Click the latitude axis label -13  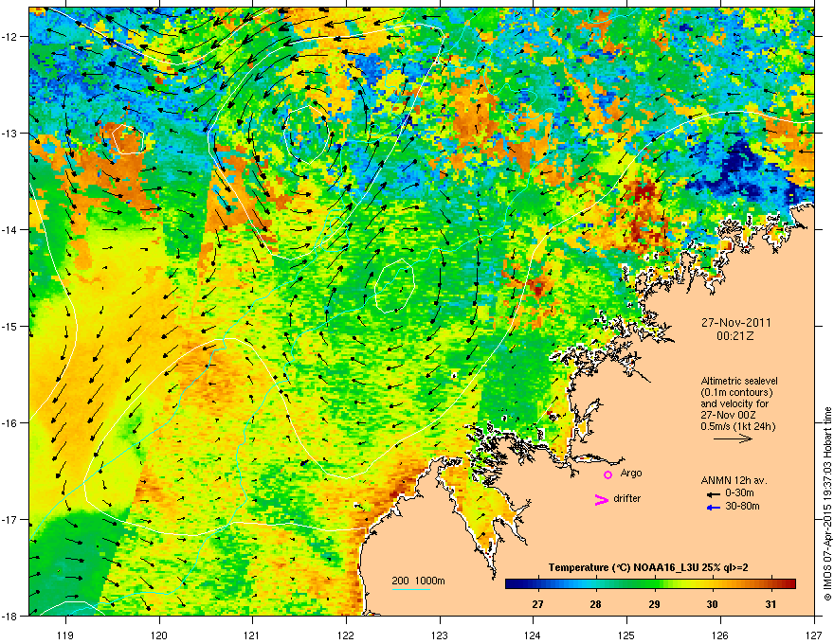pos(10,133)
